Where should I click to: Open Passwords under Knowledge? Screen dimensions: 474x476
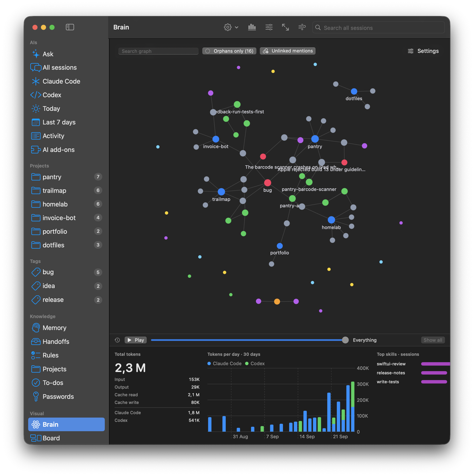point(66,396)
